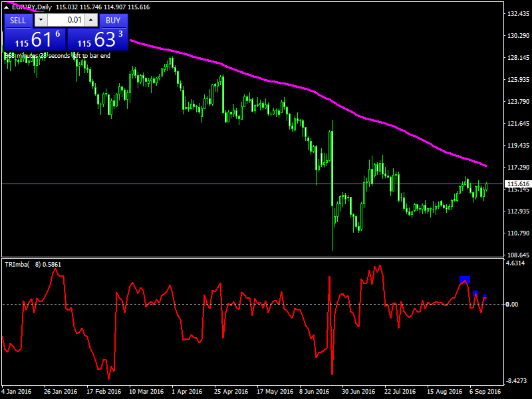Click the date label 15 Aug 2016
532x399 pixels.
click(x=444, y=391)
